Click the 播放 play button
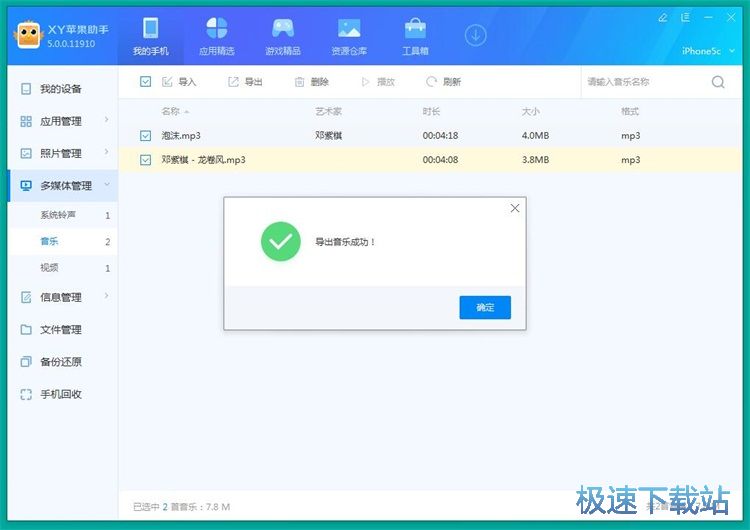Image resolution: width=750 pixels, height=530 pixels. point(378,82)
